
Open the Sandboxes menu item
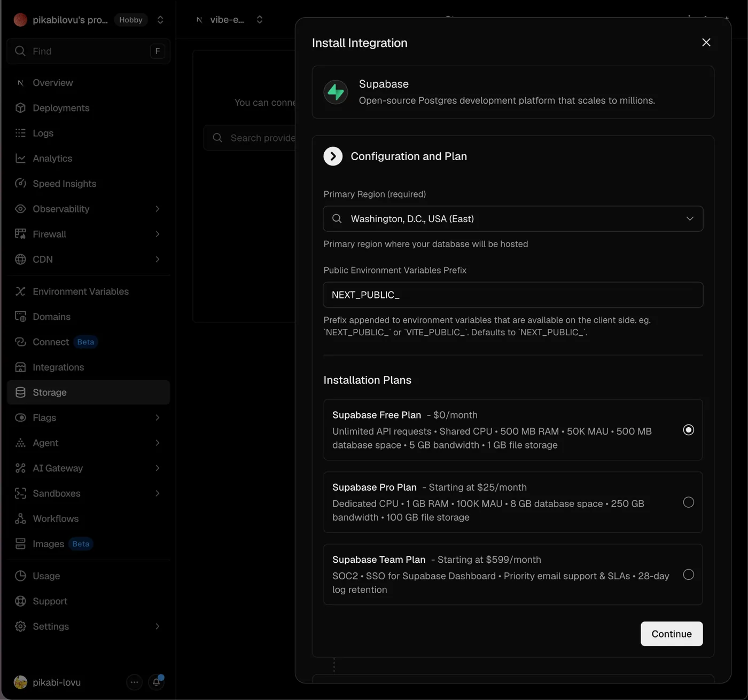[x=88, y=493]
